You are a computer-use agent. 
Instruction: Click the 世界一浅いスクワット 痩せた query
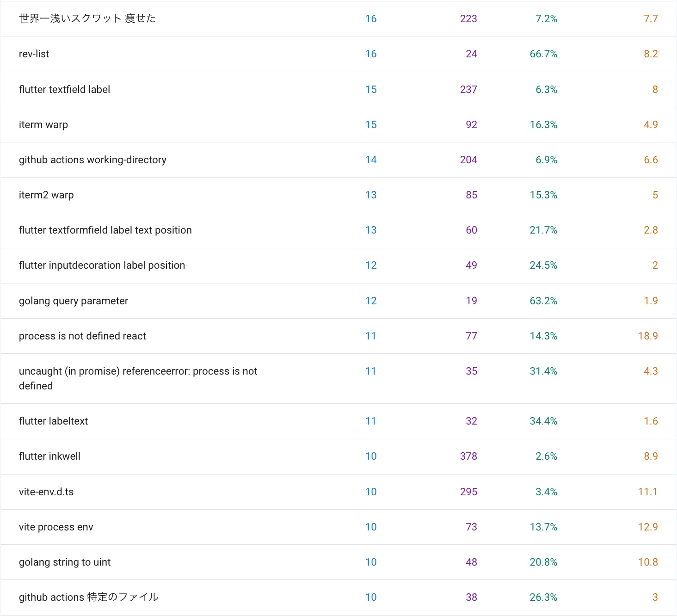tap(86, 19)
